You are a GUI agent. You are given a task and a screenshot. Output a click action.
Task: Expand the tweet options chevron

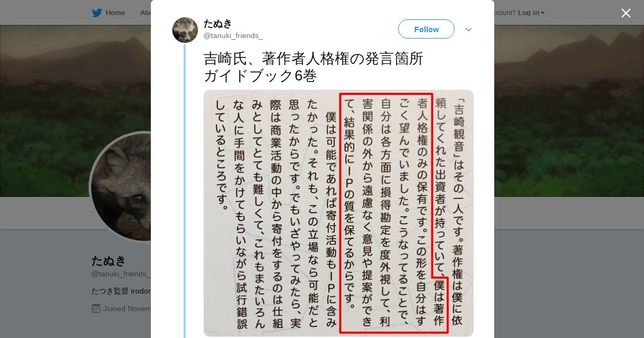coord(469,30)
